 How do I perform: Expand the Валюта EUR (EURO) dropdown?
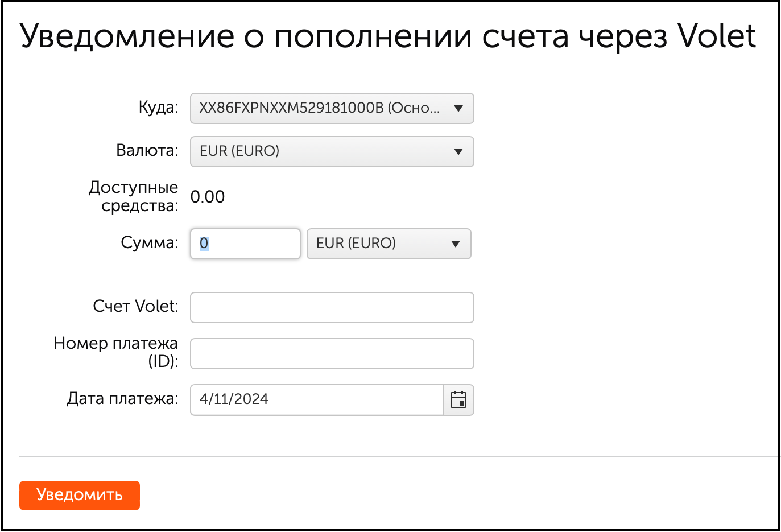point(332,151)
